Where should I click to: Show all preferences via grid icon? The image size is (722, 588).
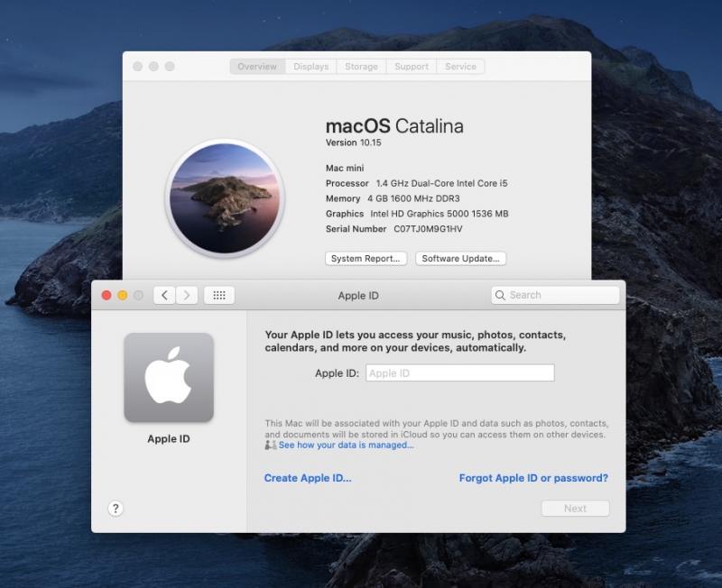pos(219,296)
